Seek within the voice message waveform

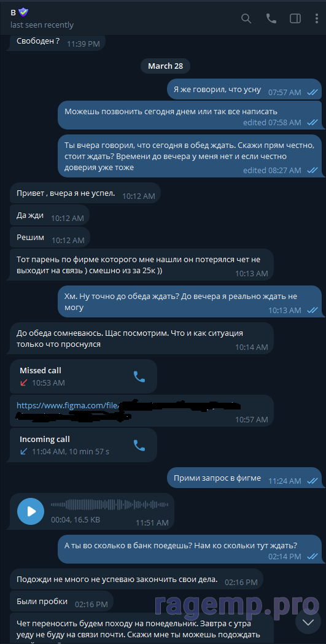109,505
